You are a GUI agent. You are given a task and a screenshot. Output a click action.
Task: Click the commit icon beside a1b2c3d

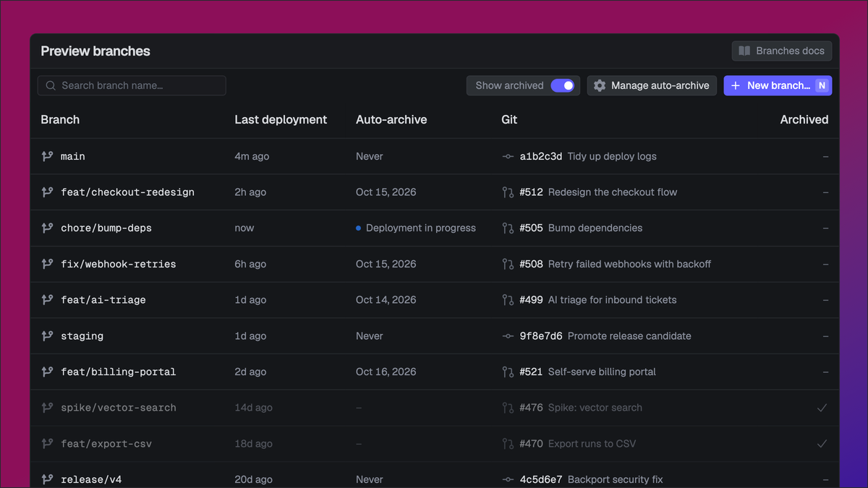click(x=508, y=156)
